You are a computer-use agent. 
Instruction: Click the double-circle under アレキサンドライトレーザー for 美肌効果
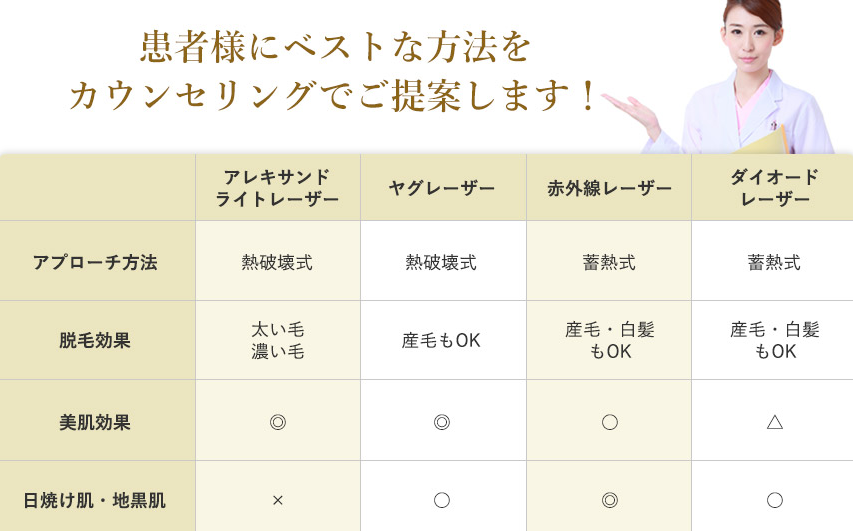(277, 422)
